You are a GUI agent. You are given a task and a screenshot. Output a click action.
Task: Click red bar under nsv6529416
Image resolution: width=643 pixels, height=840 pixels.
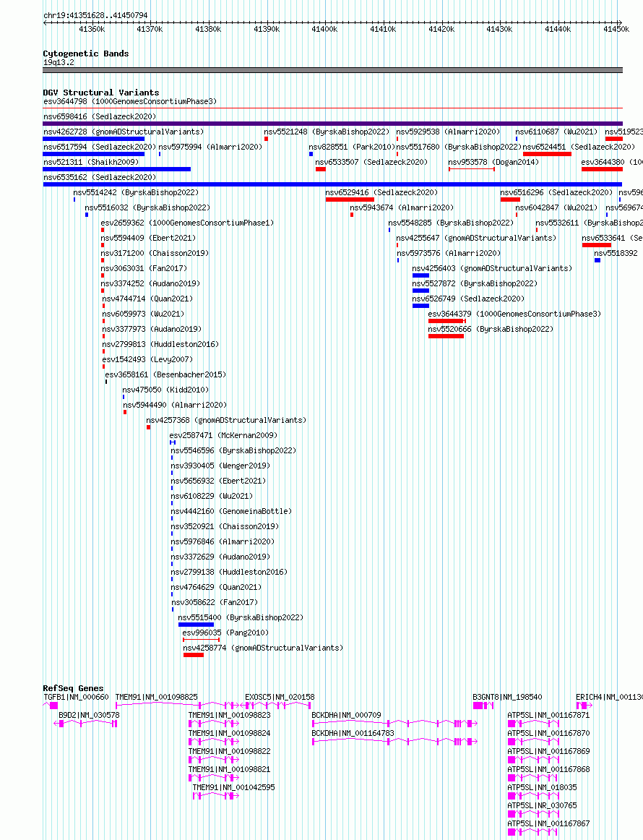[x=350, y=200]
